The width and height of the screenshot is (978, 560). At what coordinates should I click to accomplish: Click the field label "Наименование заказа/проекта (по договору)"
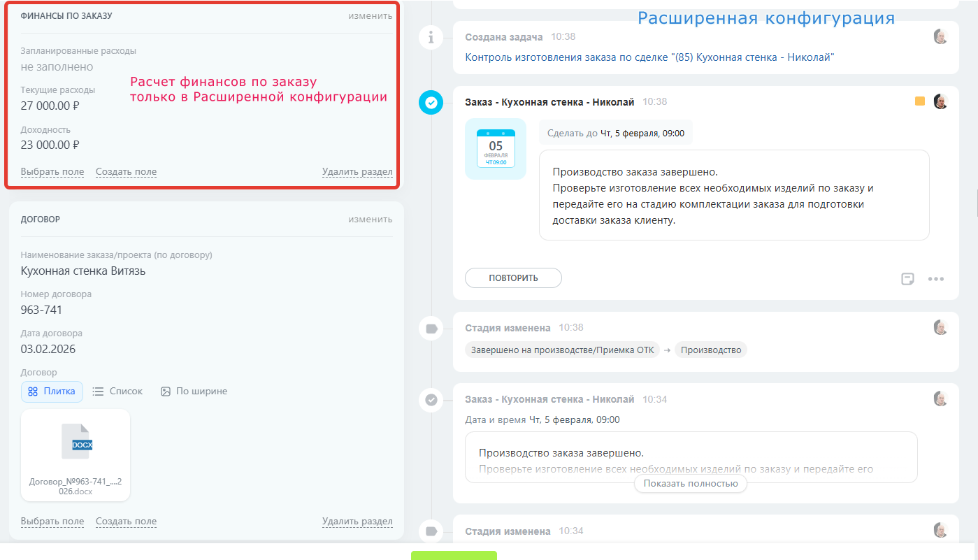click(x=117, y=255)
